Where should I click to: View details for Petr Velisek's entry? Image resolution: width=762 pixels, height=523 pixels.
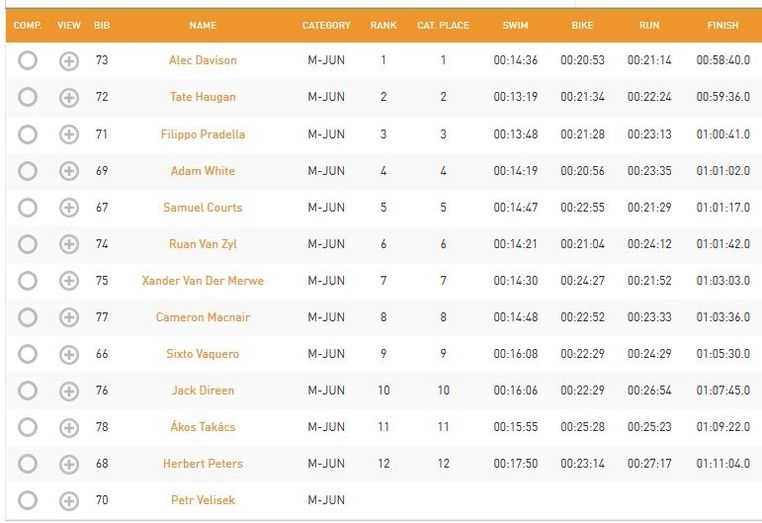click(69, 501)
